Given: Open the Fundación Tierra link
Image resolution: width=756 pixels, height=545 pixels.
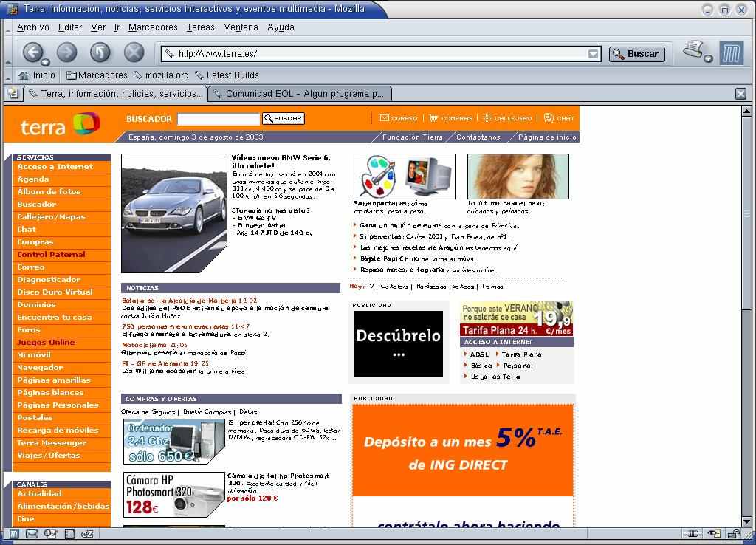Looking at the screenshot, I should (413, 137).
